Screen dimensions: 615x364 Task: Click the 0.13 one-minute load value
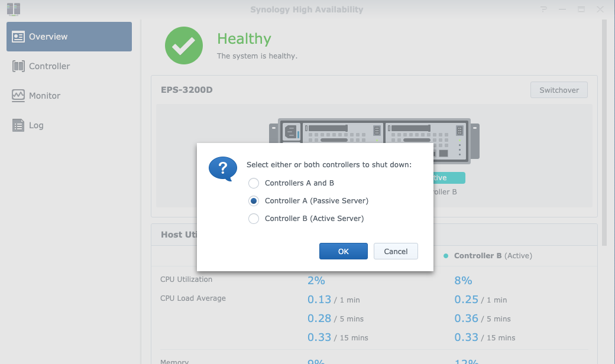[319, 300]
